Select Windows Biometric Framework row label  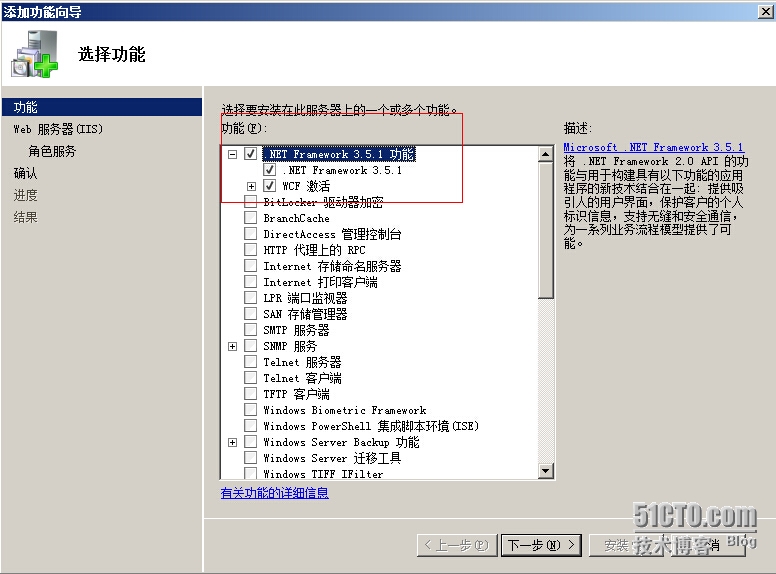[x=344, y=410]
